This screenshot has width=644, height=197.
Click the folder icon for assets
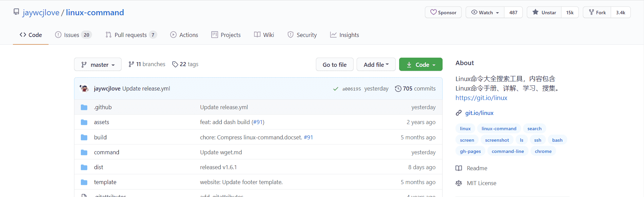(x=84, y=122)
